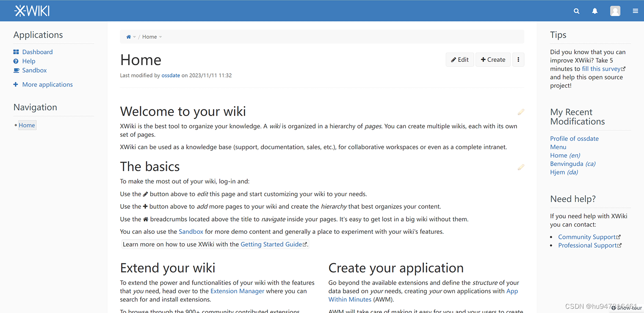Select Home in the Navigation panel
644x313 pixels.
coord(27,125)
